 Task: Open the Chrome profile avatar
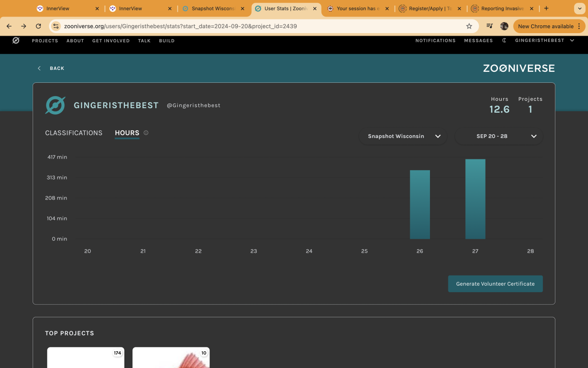coord(504,26)
